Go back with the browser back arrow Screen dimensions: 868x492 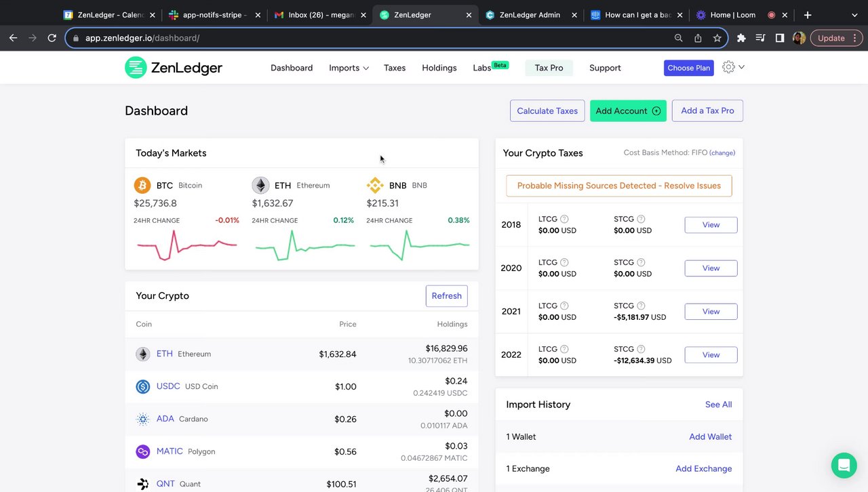click(13, 38)
